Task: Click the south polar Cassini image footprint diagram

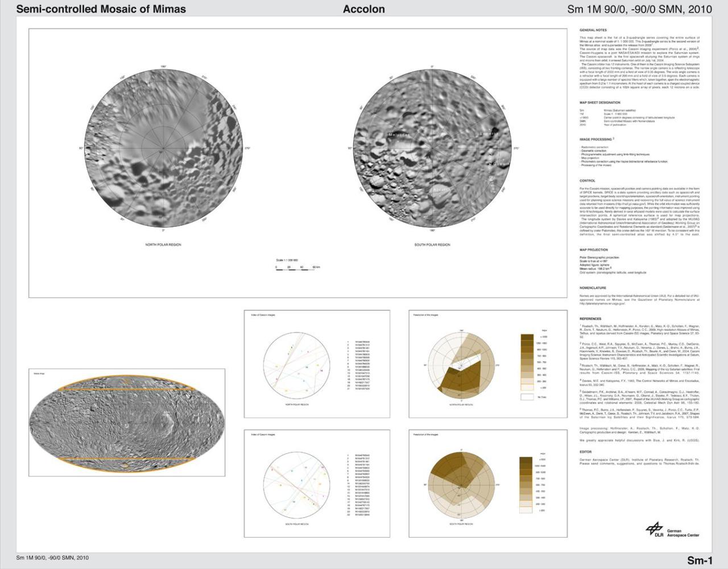Action: (296, 486)
